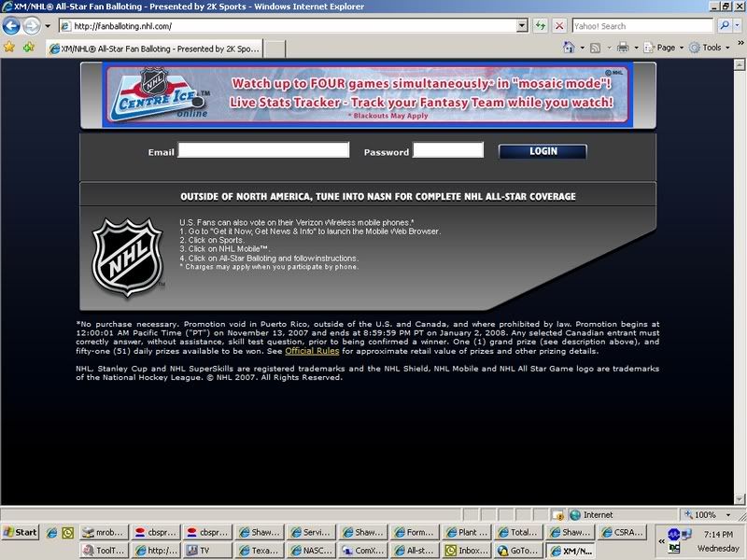Click the Print icon
This screenshot has width=747, height=560.
tap(623, 48)
